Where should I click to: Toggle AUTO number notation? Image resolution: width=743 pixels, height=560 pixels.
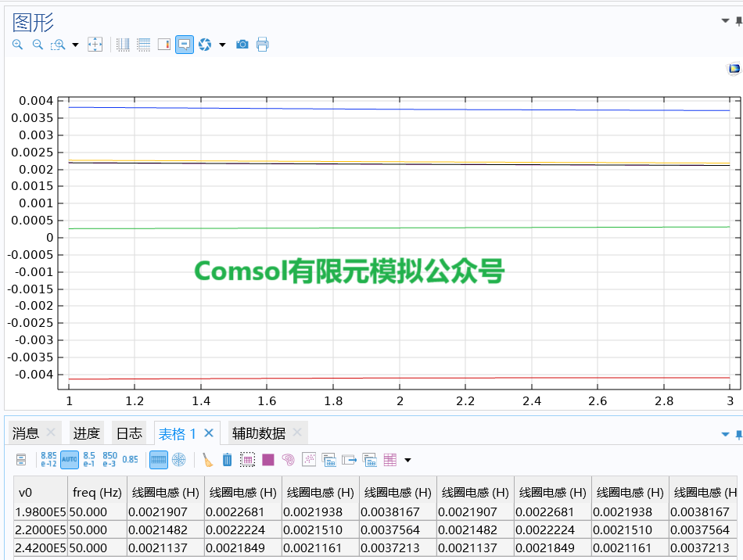(70, 460)
